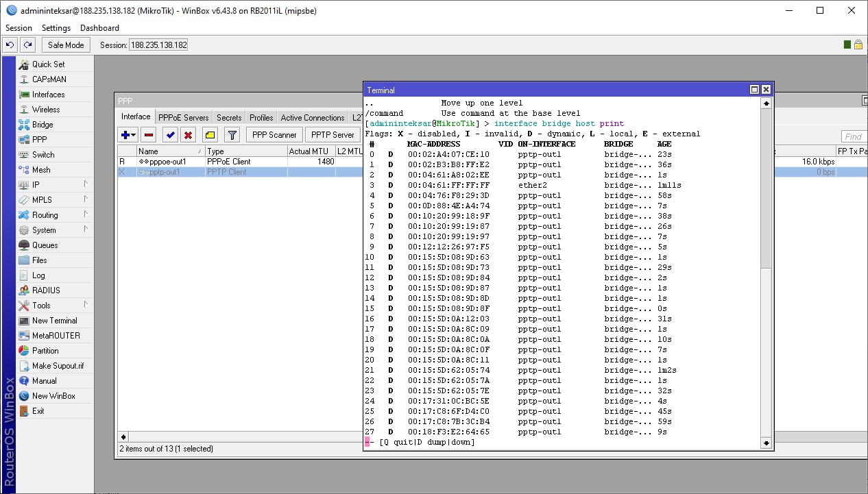Open Partition in sidebar
Viewport: 868px width, 494px height.
[55, 351]
